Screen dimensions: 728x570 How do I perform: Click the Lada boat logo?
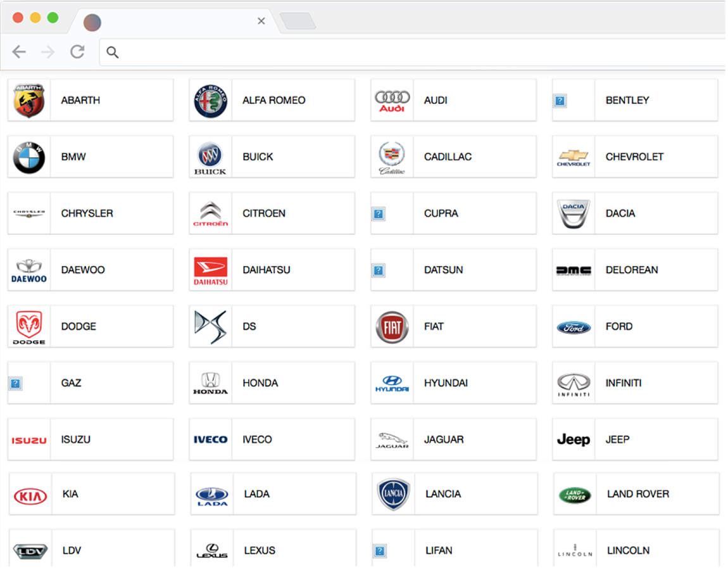212,496
